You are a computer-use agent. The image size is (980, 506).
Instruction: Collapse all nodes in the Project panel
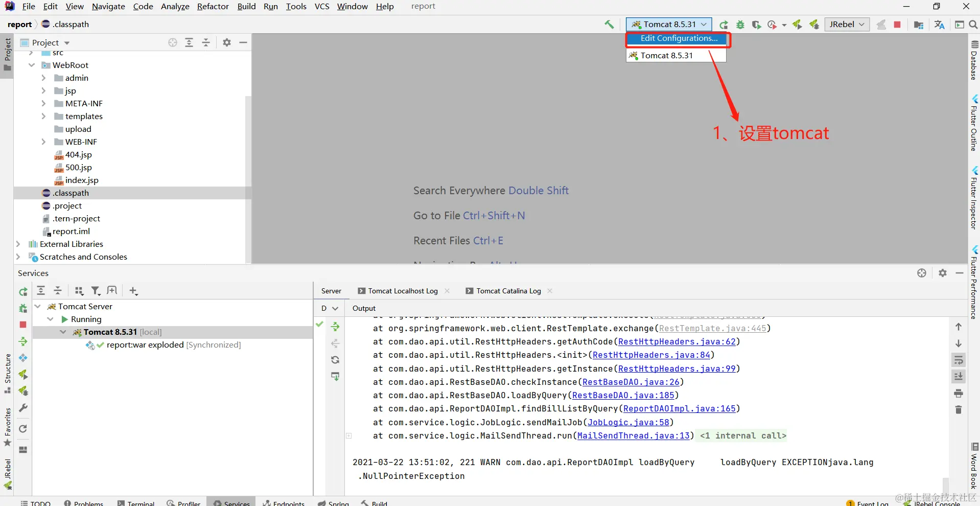pos(206,42)
